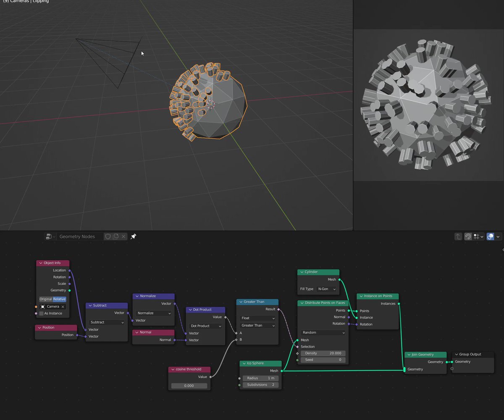
Task: Open Random distribution method dropdown
Action: point(323,332)
